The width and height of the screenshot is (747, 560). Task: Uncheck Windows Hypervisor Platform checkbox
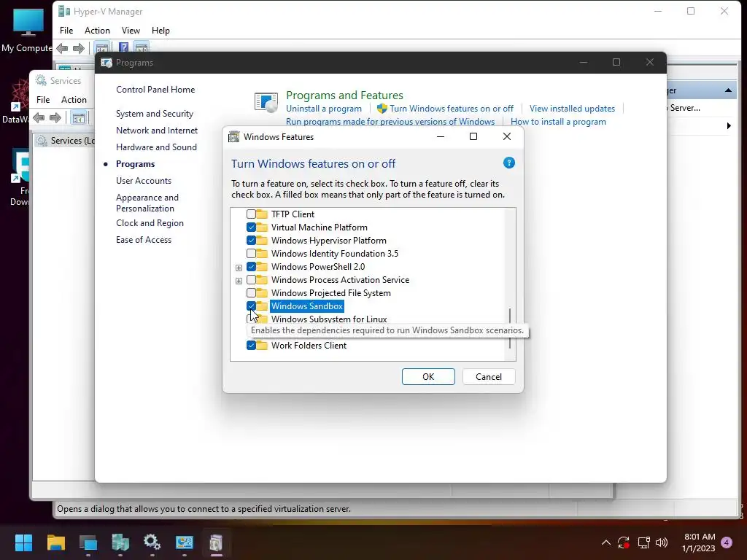tap(251, 241)
